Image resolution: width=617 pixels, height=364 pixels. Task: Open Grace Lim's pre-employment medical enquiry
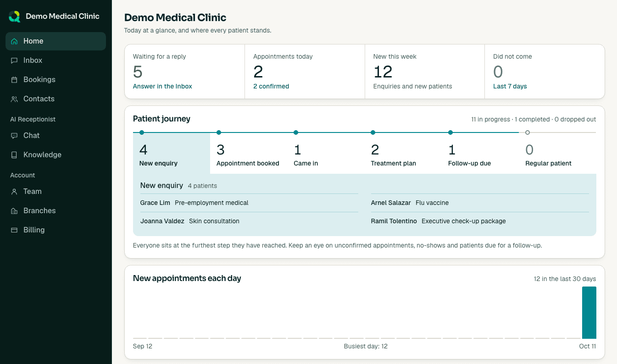[x=249, y=203]
